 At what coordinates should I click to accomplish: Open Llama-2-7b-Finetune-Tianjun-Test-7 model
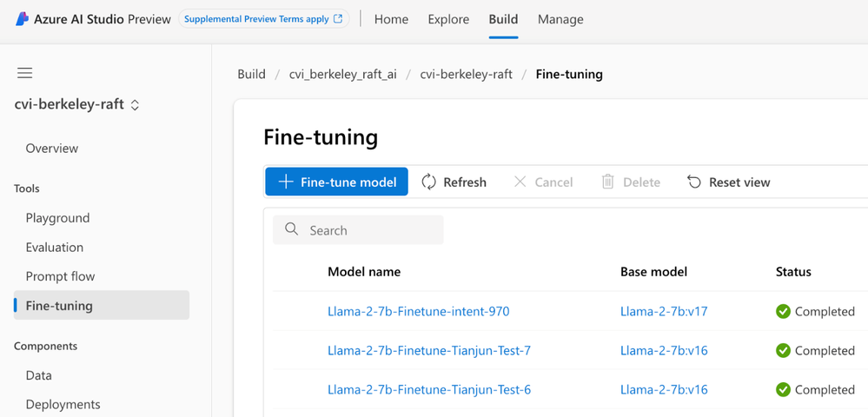click(x=429, y=350)
